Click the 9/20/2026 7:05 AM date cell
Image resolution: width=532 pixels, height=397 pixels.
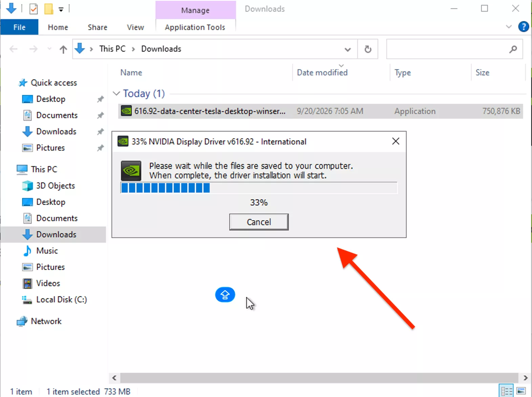[x=330, y=111]
